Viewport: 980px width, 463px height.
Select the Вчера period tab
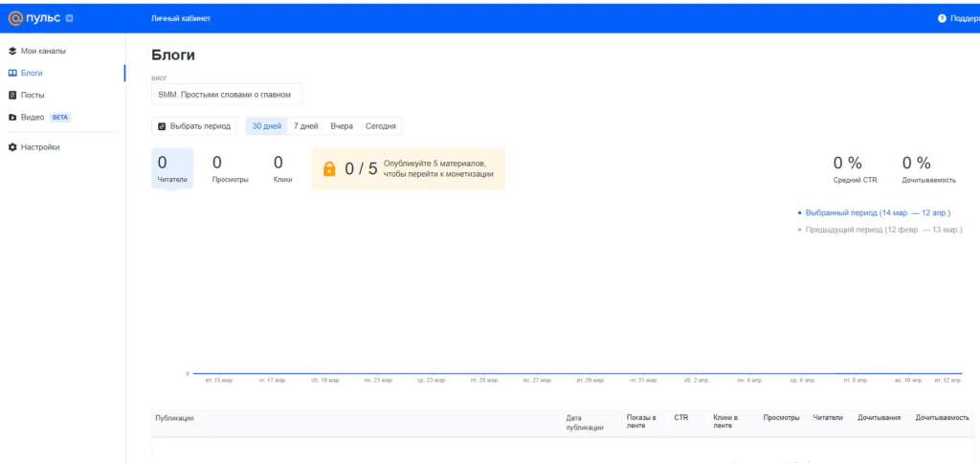(x=342, y=126)
